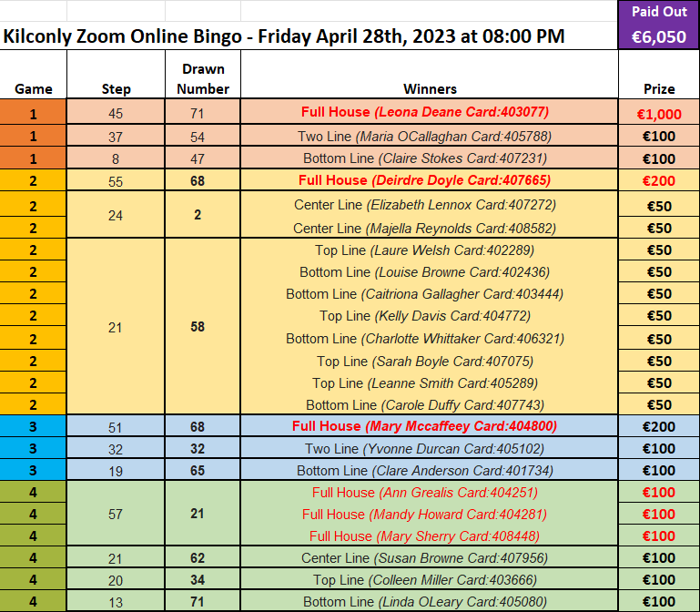Click the 'Drawn Number' column header

203,74
